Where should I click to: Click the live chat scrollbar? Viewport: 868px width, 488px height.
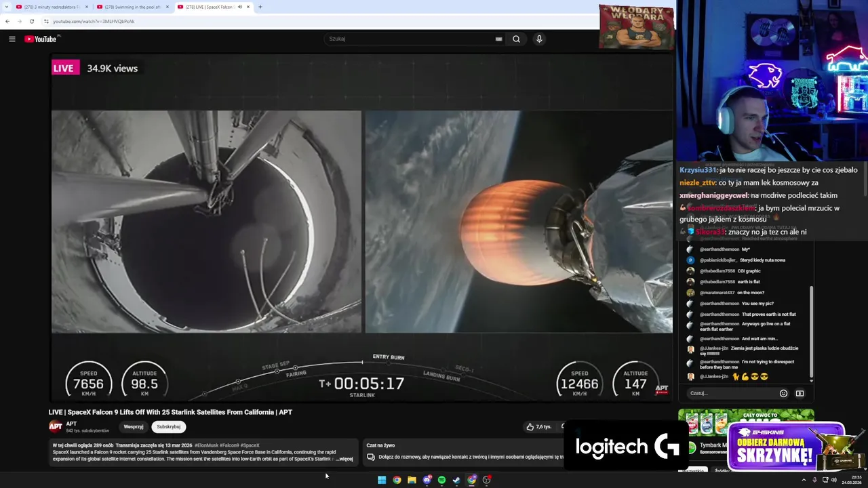[x=811, y=332]
